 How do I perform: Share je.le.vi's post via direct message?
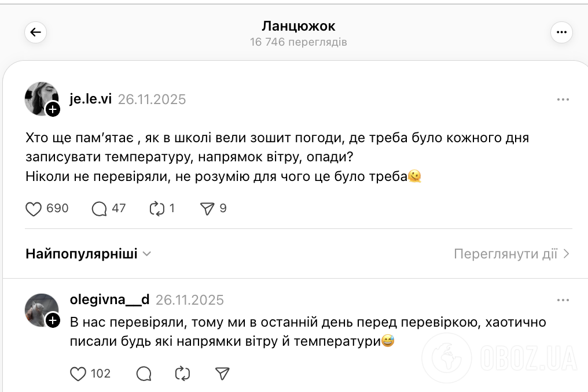(x=207, y=209)
